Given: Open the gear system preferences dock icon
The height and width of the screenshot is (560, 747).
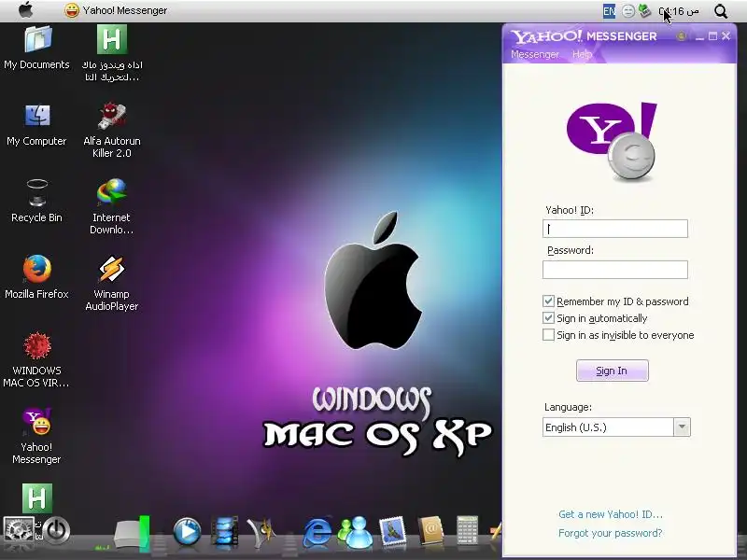Looking at the screenshot, I should pyautogui.click(x=19, y=530).
